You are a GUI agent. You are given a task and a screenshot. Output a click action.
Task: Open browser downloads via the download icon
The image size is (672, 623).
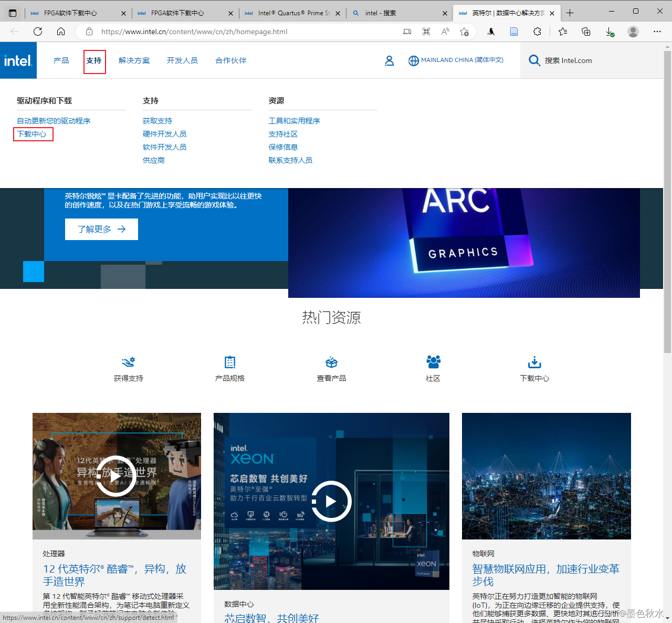(610, 32)
